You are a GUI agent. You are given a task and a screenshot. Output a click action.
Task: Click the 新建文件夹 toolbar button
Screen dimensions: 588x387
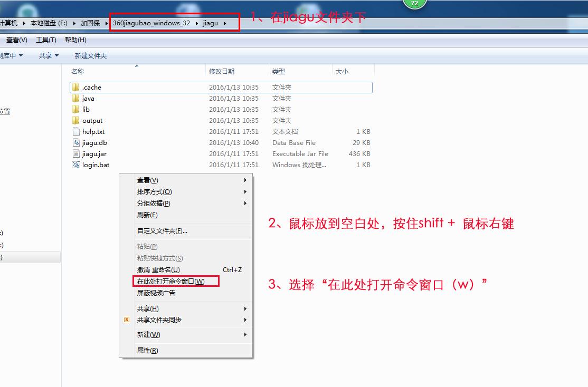91,55
